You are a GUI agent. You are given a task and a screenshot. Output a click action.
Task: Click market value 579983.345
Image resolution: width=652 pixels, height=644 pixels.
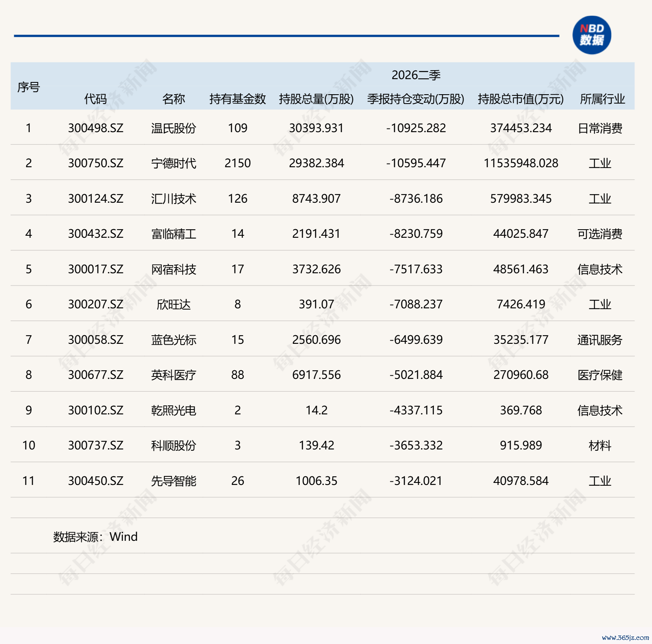521,199
